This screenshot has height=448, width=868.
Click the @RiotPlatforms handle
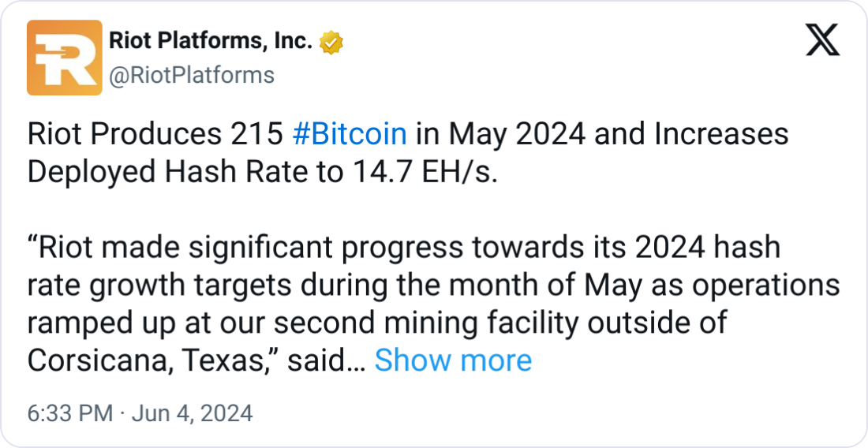click(192, 75)
